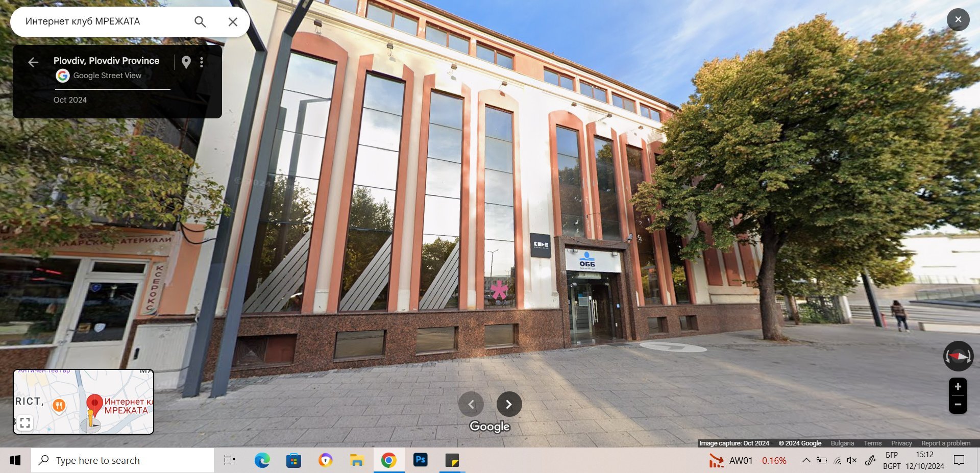Open the Privacy link
980x473 pixels.
point(901,443)
